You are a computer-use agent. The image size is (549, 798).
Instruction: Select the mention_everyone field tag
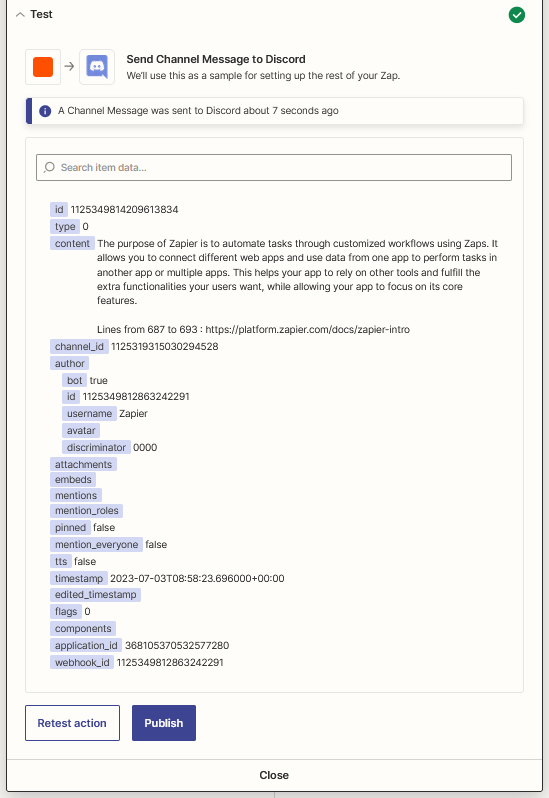[x=96, y=545]
